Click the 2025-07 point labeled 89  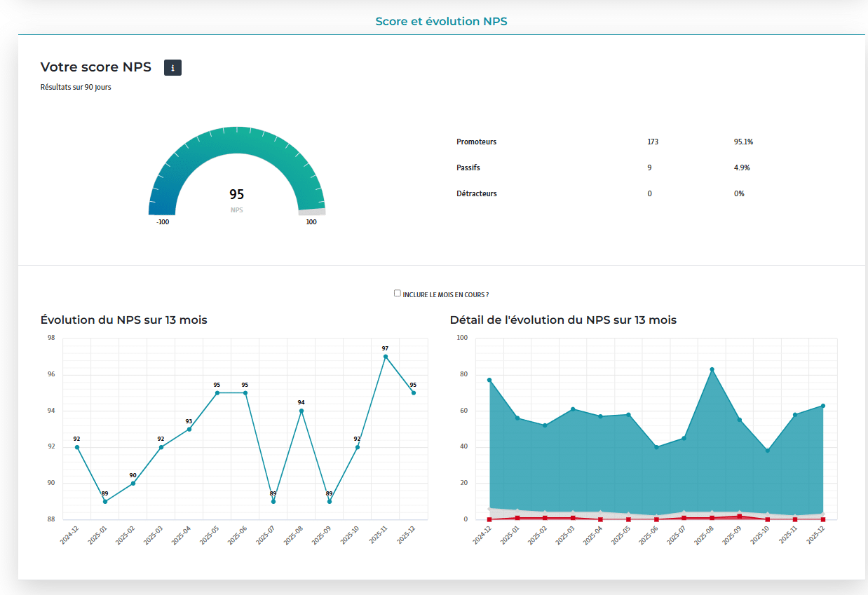coord(273,501)
